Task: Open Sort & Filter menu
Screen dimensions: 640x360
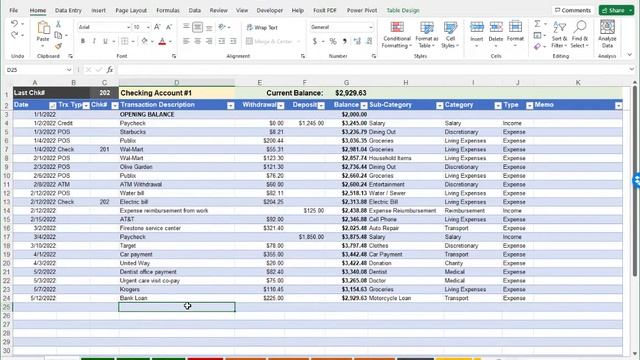Action: (x=559, y=35)
